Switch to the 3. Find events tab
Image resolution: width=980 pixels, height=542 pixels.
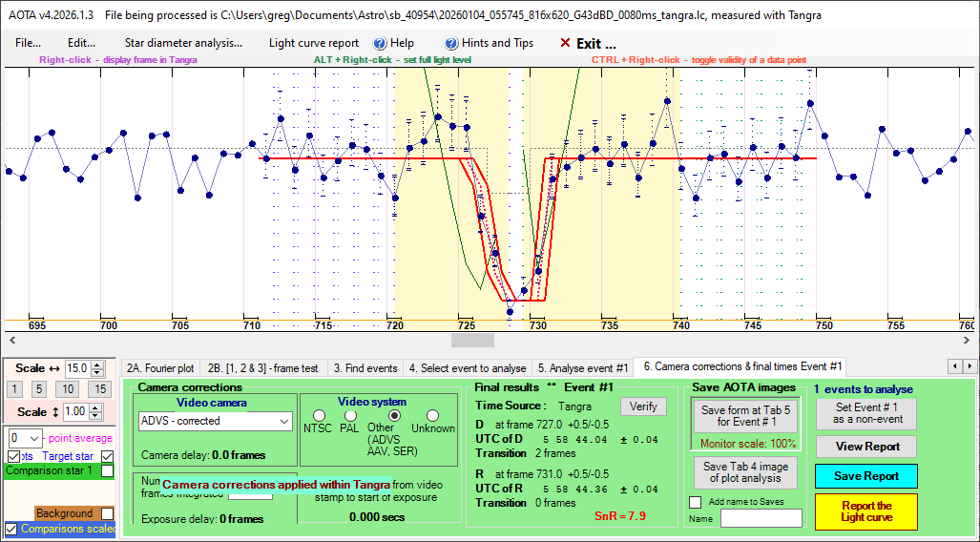pyautogui.click(x=365, y=367)
